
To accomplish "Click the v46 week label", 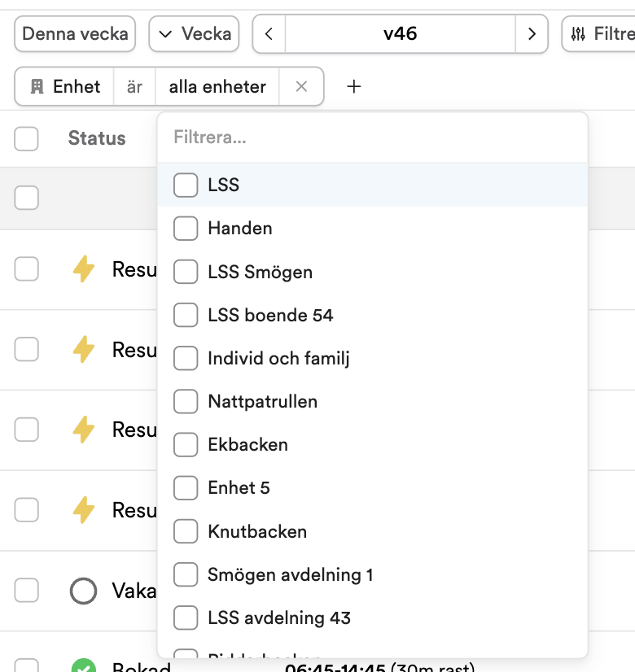I will (x=400, y=34).
